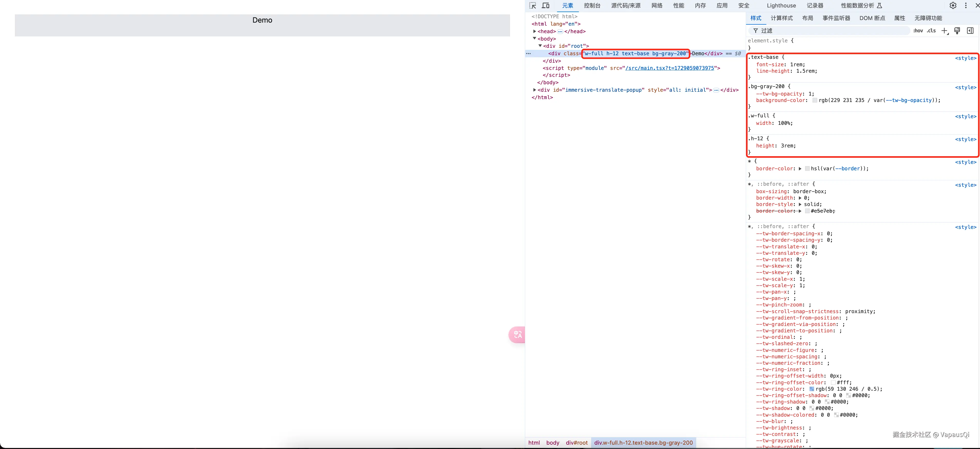Click the styles 过滤 filter input

(829, 31)
